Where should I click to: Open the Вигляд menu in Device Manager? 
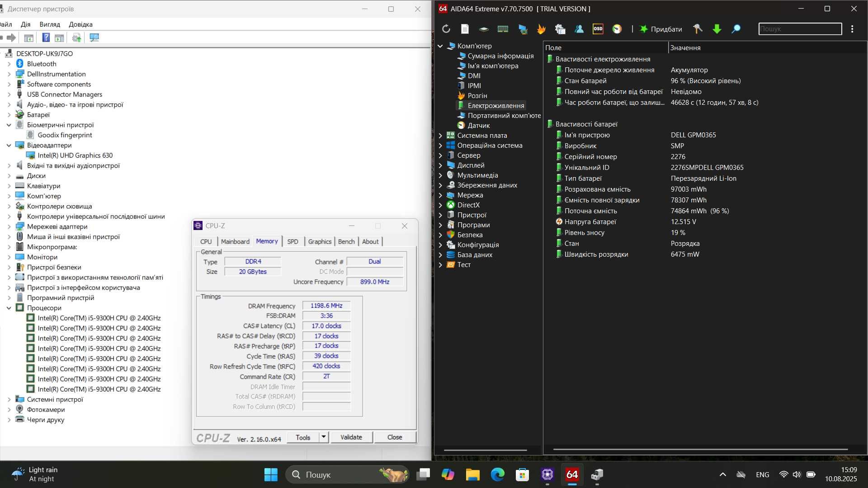click(x=50, y=24)
